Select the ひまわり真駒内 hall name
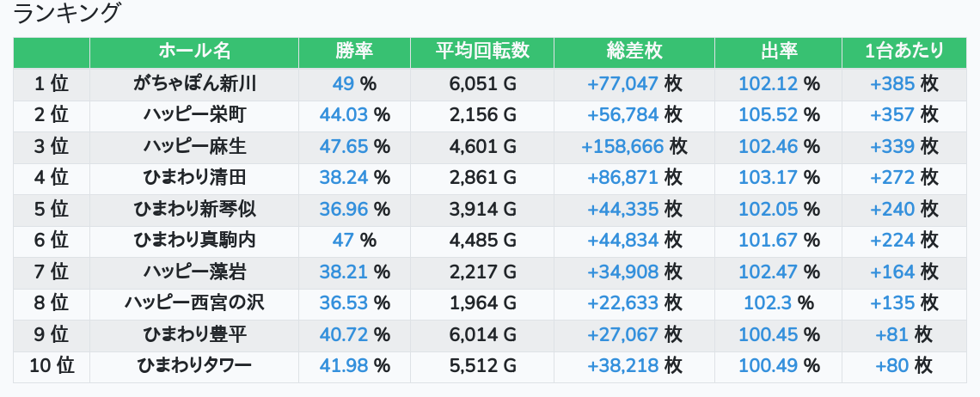This screenshot has width=980, height=397. click(194, 241)
